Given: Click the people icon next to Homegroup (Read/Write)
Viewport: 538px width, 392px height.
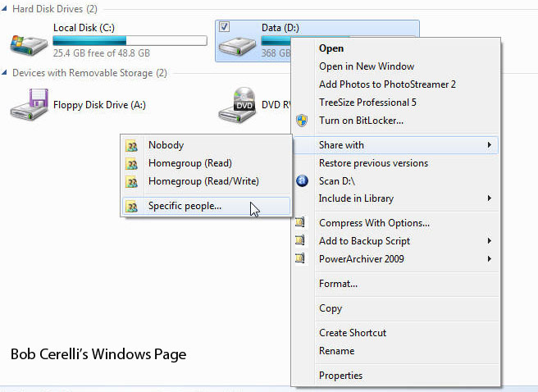Looking at the screenshot, I should point(131,182).
